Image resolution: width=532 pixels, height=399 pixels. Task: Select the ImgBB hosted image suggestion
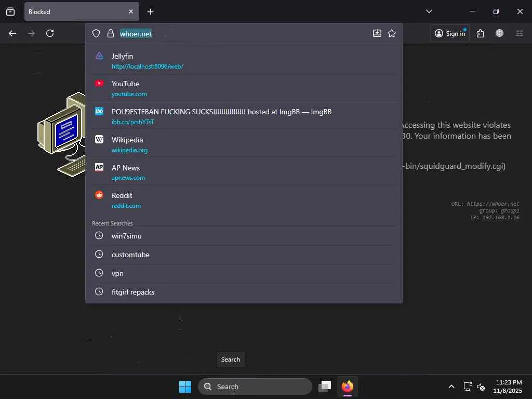tap(244, 117)
